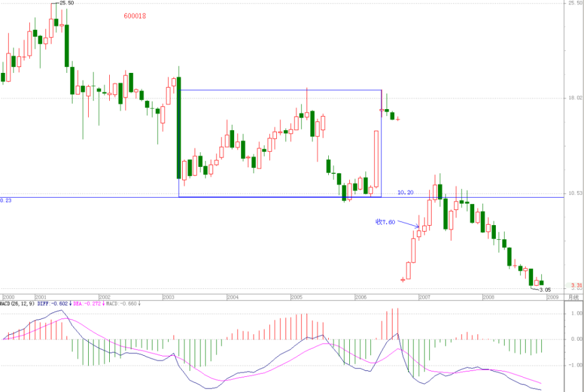Select the 2009 year marker on timeline

pyautogui.click(x=552, y=297)
